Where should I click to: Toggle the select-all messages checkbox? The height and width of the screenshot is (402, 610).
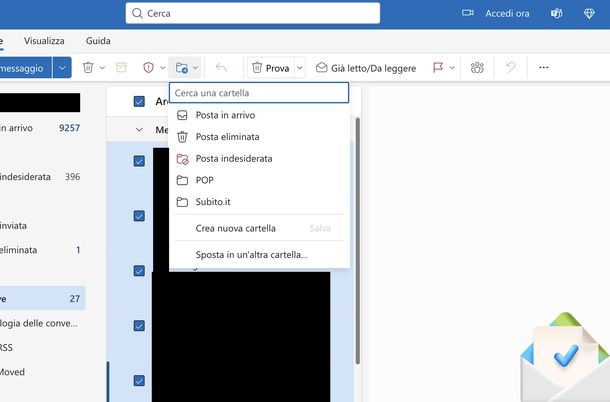[x=139, y=101]
